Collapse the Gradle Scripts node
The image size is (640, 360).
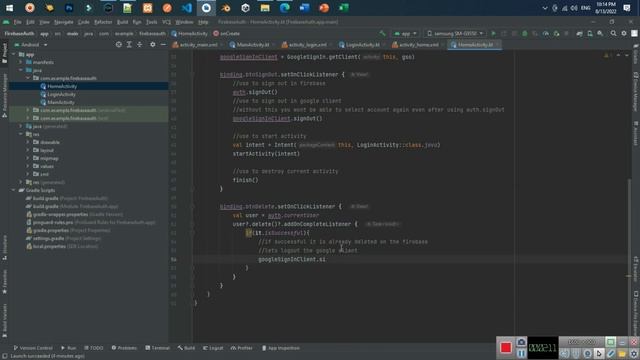tap(13, 190)
